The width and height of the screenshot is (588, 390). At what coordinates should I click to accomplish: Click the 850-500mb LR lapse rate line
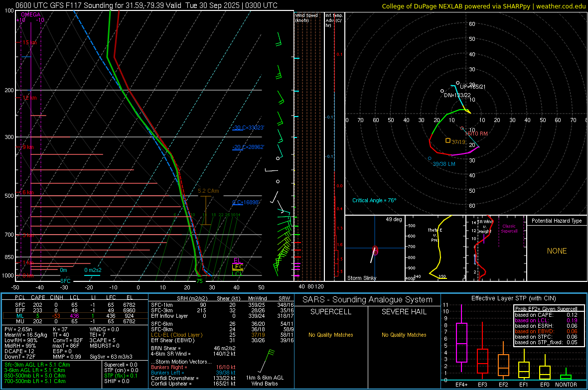click(x=35, y=376)
